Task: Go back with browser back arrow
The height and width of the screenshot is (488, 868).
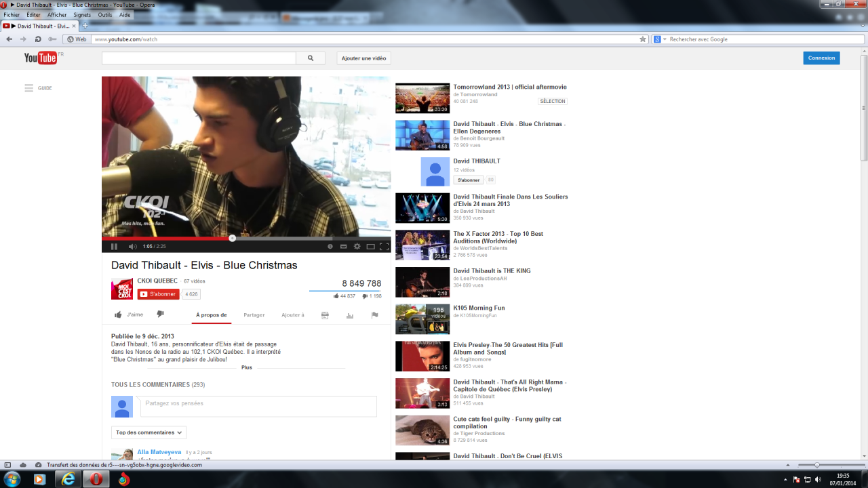Action: point(9,39)
